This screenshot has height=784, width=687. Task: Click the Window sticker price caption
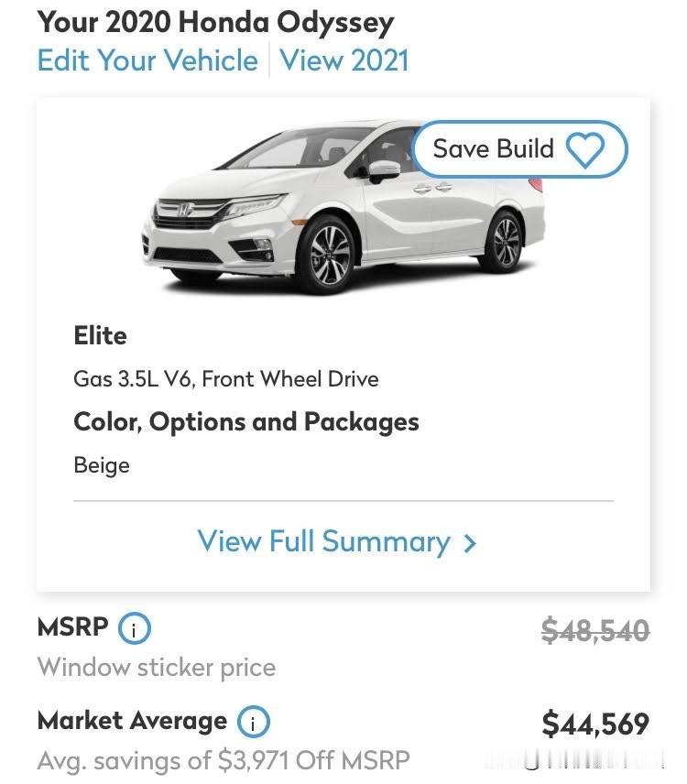click(x=156, y=667)
